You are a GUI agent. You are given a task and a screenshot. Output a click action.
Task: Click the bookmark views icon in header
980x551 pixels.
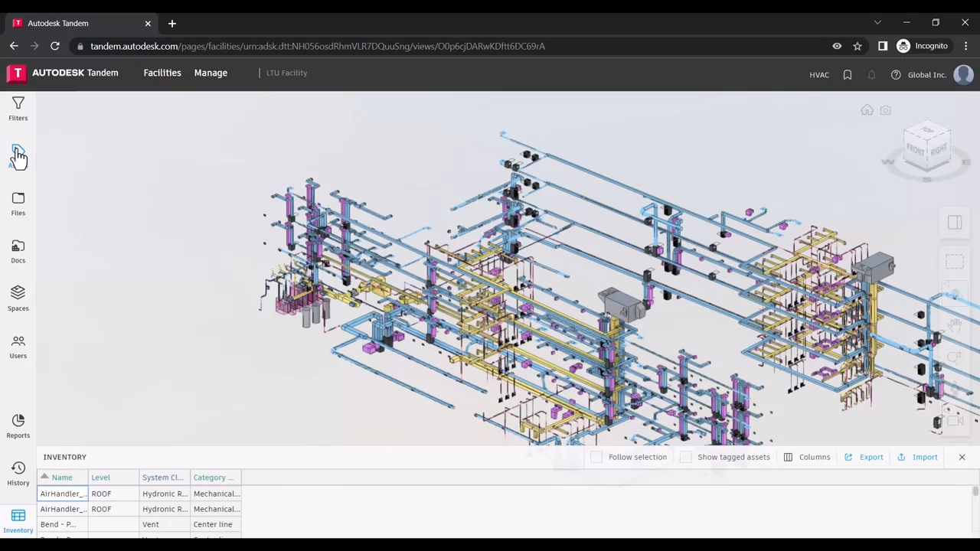(x=848, y=74)
